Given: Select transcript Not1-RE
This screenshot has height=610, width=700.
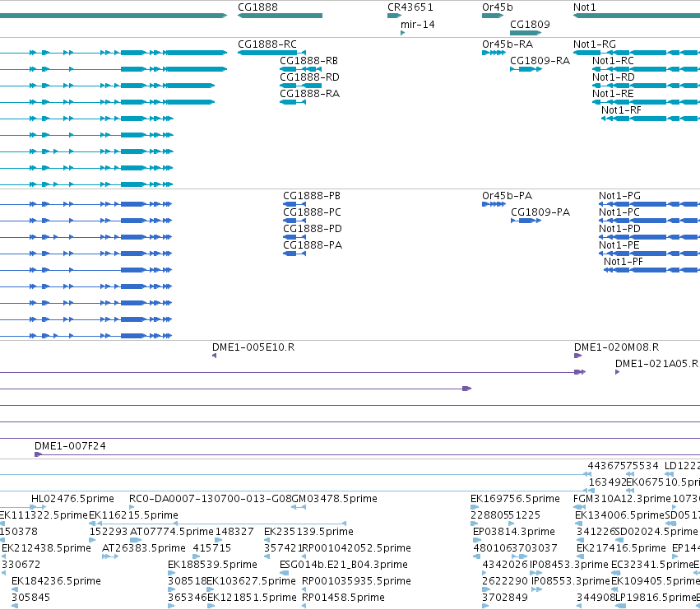Looking at the screenshot, I should 646,102.
